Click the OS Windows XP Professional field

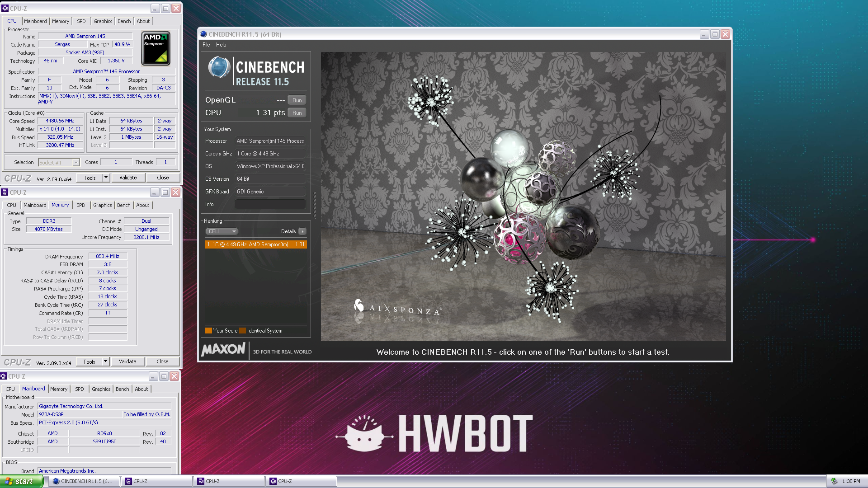coord(270,166)
